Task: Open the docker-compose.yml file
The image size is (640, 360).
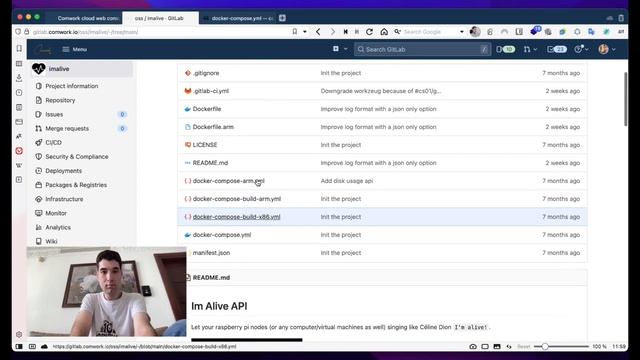Action: (222, 235)
